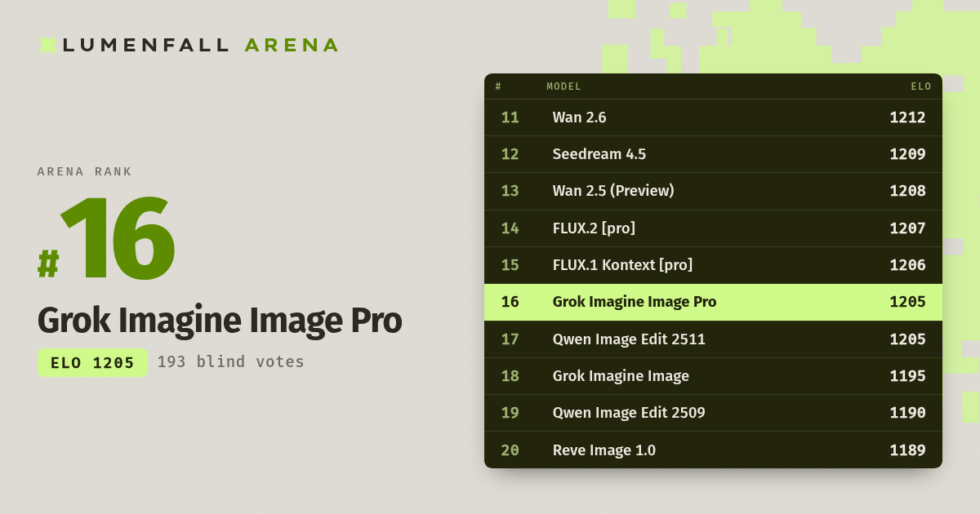Select the Seedream 4.5 model row
Screen dimensions: 980x514
click(713, 154)
